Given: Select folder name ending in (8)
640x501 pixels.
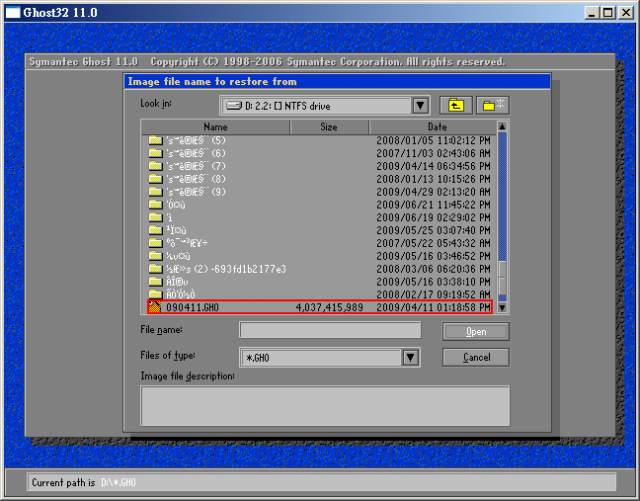Looking at the screenshot, I should tap(196, 179).
